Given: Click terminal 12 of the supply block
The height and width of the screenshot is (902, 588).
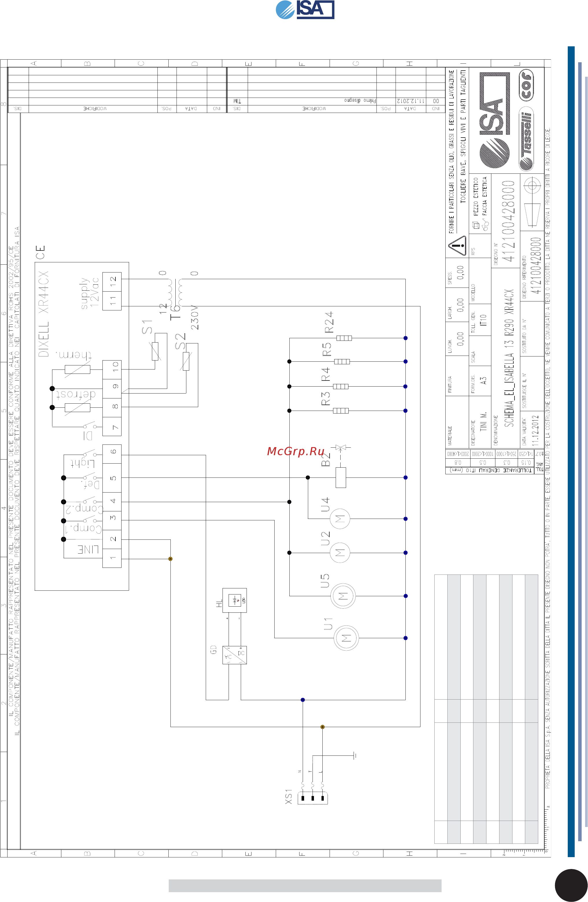Looking at the screenshot, I should point(112,282).
